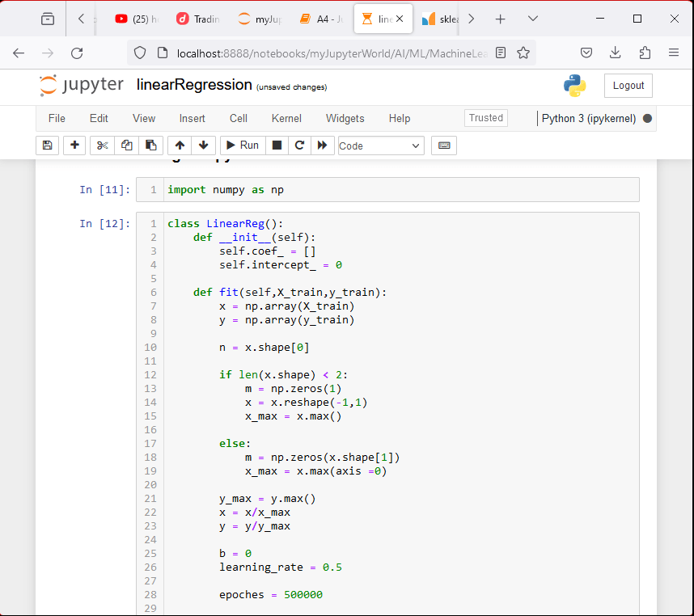
Task: Open the Cell menu
Action: [238, 118]
